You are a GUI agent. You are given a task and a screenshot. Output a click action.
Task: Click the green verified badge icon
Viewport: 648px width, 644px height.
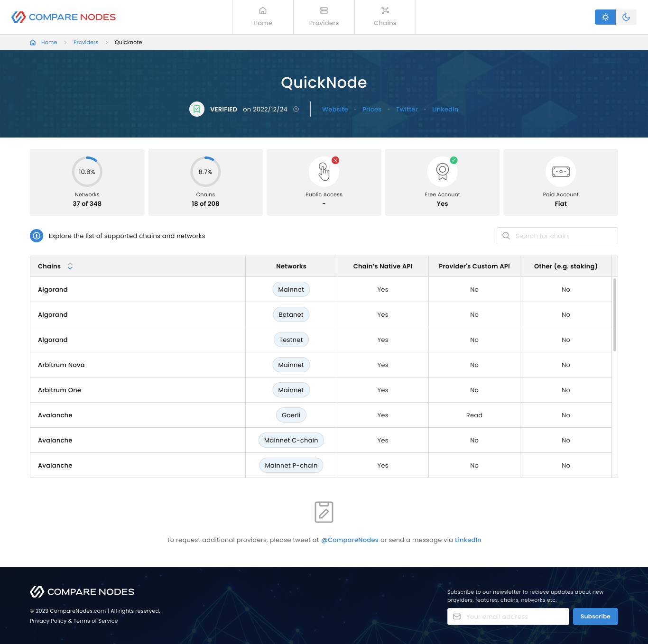[197, 109]
